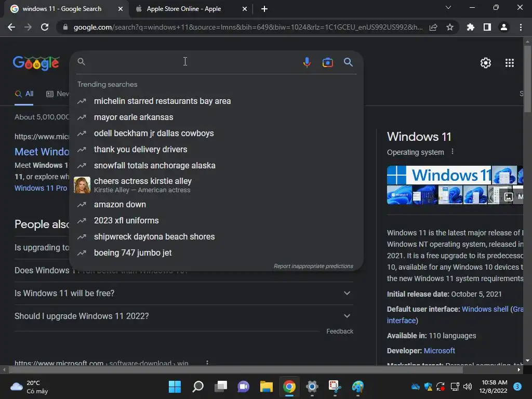
Task: Click into the Google search input field
Action: coord(193,62)
